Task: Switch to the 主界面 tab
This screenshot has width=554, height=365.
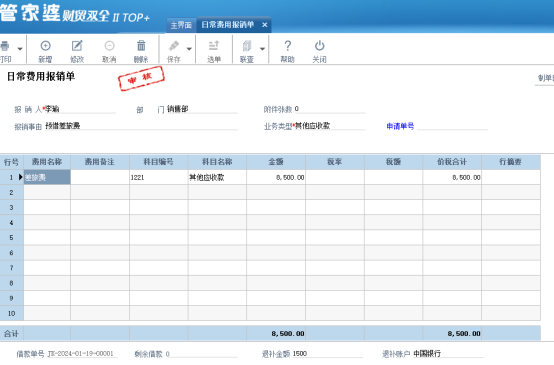Action: pos(181,25)
